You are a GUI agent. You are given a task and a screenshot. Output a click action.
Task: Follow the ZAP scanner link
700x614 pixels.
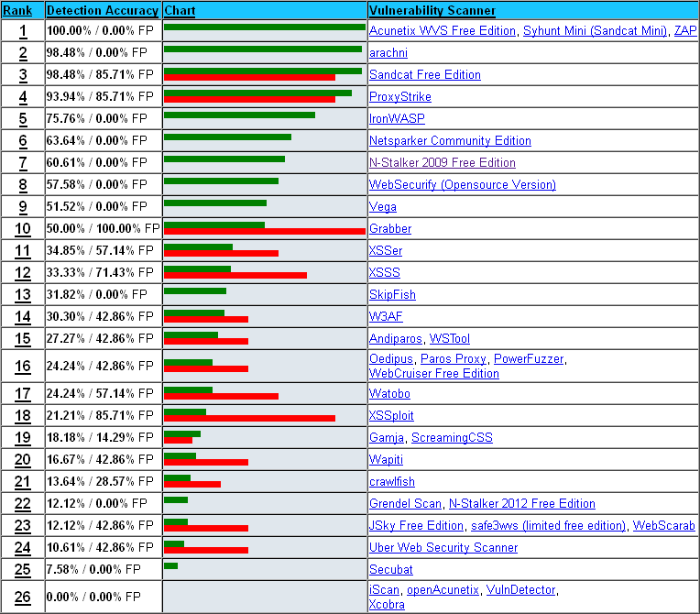pos(685,31)
